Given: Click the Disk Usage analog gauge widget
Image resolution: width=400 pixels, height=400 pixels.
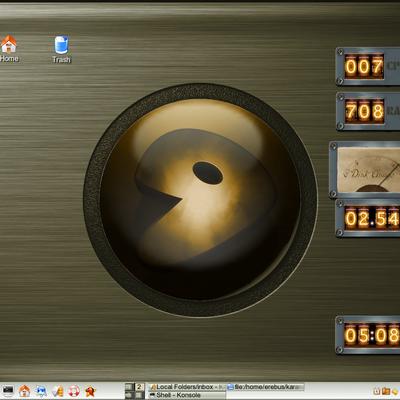Looking at the screenshot, I should click(365, 170).
